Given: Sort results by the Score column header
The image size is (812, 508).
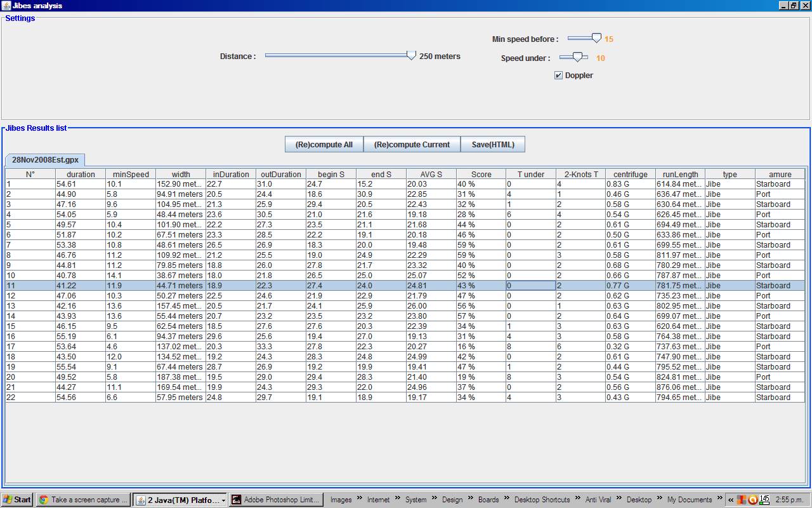Looking at the screenshot, I should pos(480,174).
